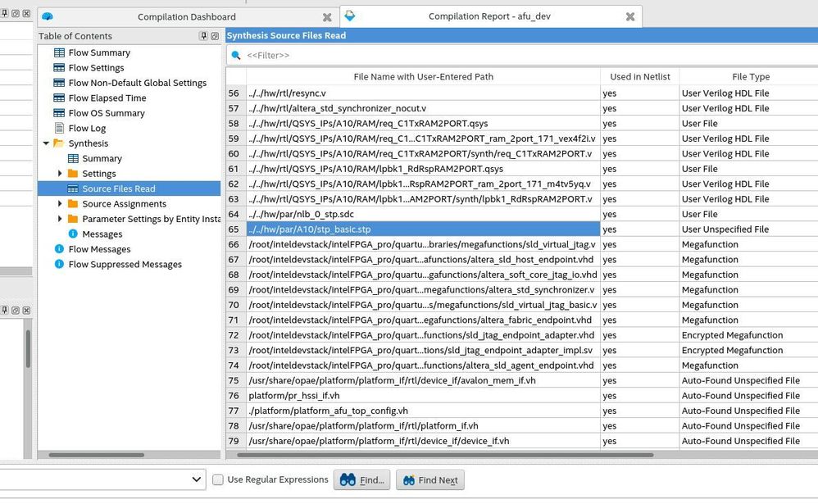
Task: Click the close icon of lower left panel
Action: (x=26, y=311)
